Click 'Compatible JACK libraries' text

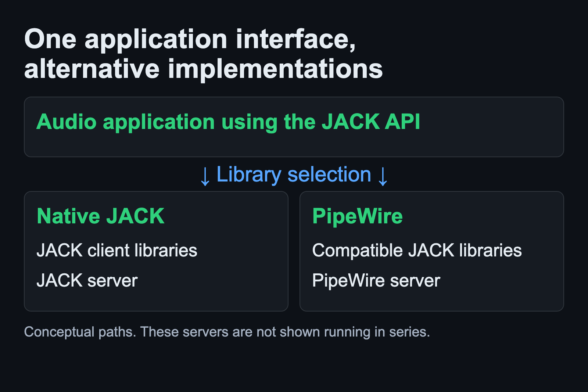(417, 251)
